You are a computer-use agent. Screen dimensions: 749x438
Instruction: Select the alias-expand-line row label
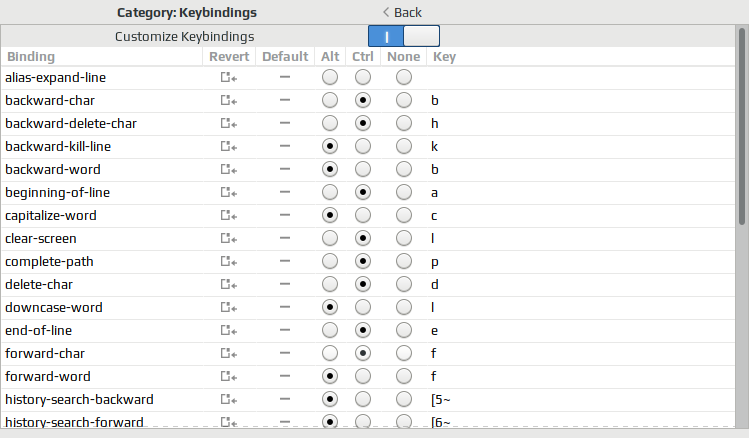[x=55, y=77]
